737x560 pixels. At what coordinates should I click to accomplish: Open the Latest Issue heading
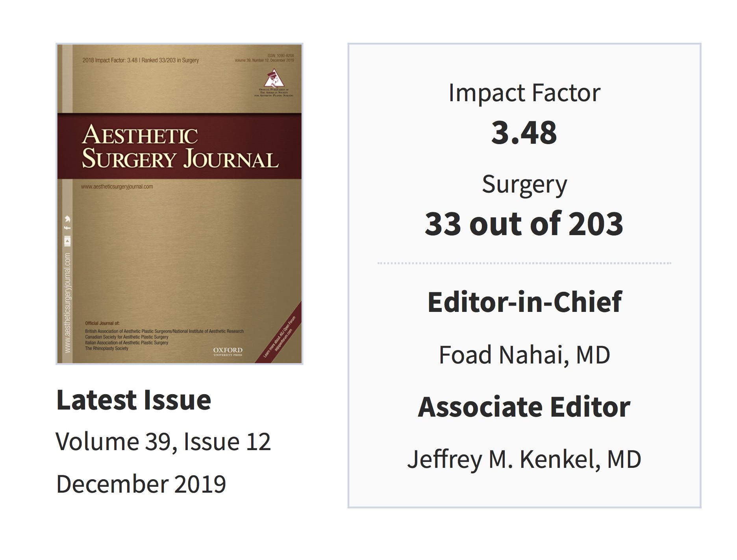(x=134, y=400)
